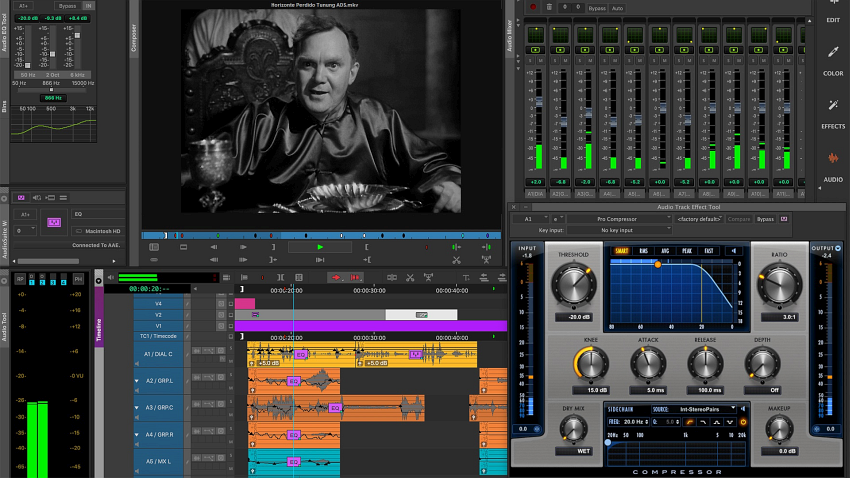The width and height of the screenshot is (850, 478).
Task: Select the A1 / DIAL C track selector
Action: (158, 354)
